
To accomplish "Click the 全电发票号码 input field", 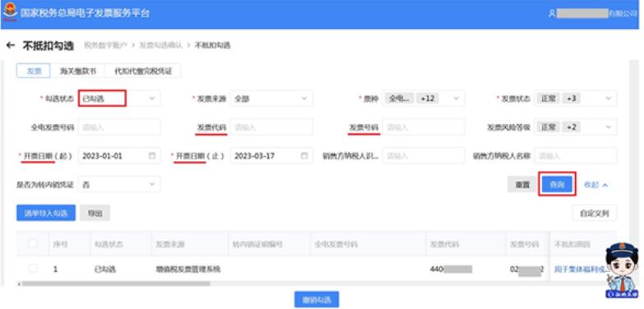I will point(119,127).
